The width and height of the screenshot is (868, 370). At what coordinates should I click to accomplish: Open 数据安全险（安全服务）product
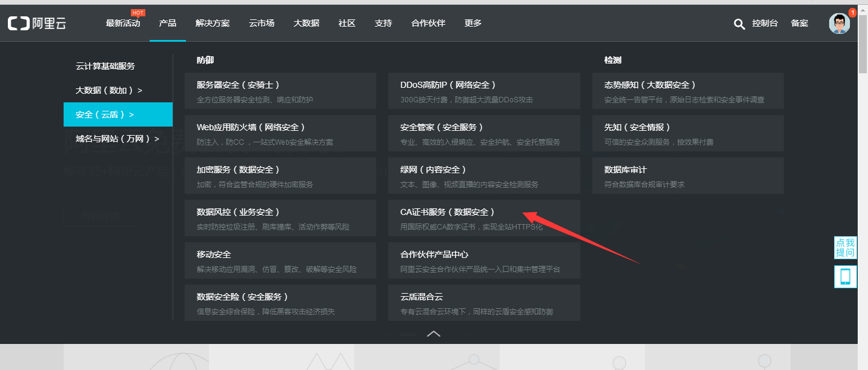coord(280,303)
